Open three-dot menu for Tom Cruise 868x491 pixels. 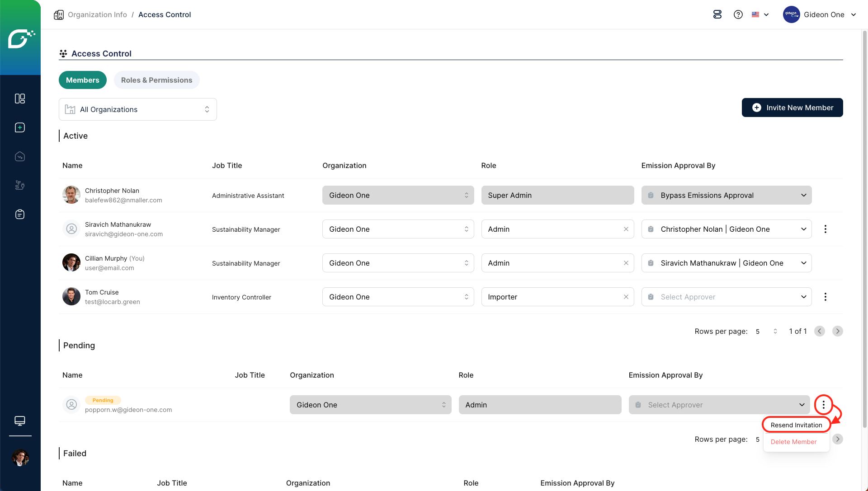point(826,297)
